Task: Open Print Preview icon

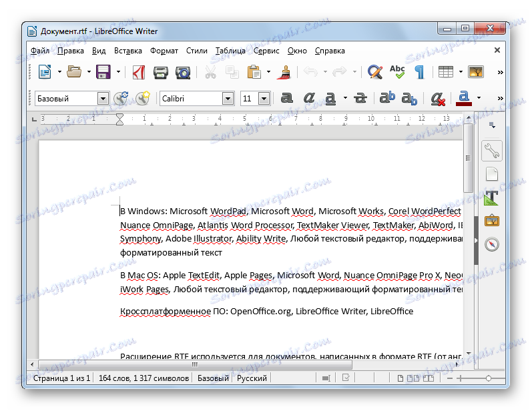Action: point(183,73)
